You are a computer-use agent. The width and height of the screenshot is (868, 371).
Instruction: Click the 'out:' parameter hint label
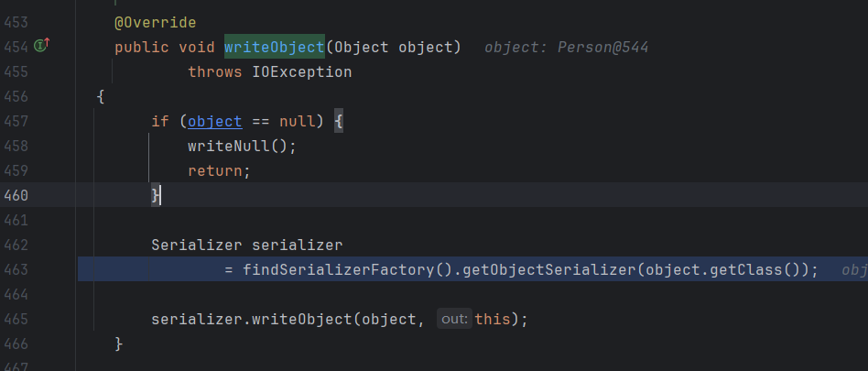click(x=454, y=319)
